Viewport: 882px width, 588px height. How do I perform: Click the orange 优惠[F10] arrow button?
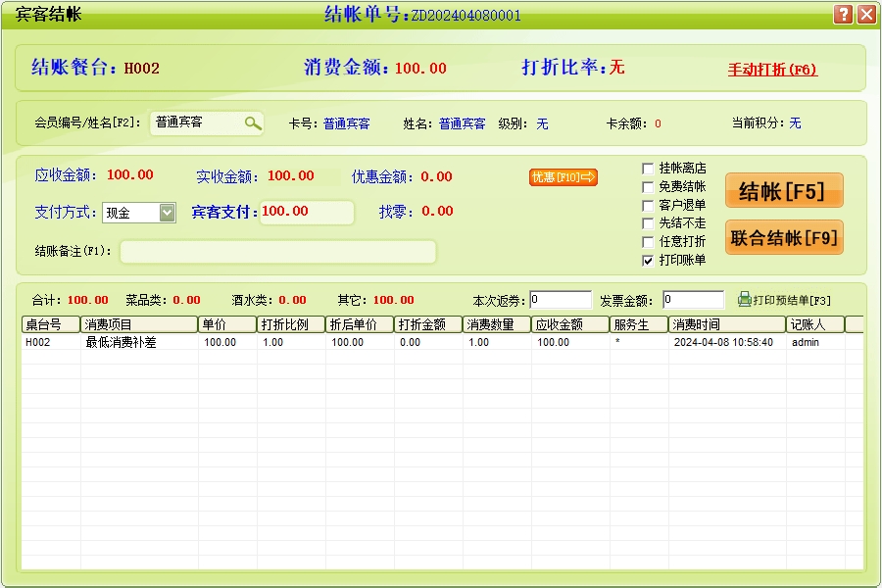(x=563, y=177)
